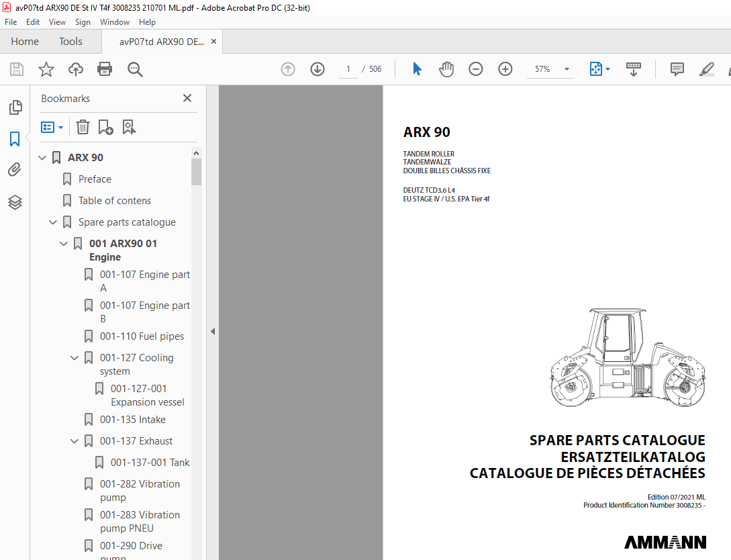The image size is (731, 560).
Task: Click the upload to cloud icon
Action: (x=76, y=69)
